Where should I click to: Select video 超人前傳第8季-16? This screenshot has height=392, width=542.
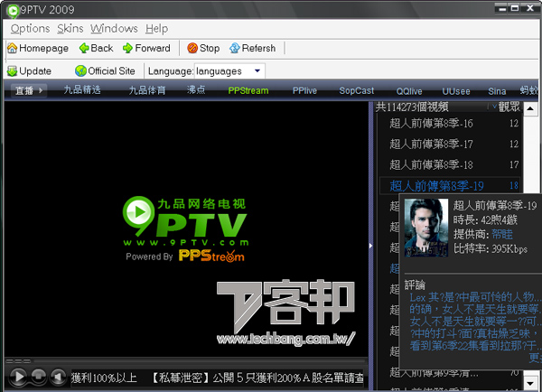click(450, 124)
